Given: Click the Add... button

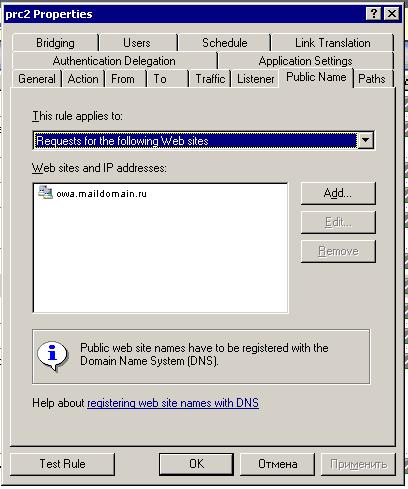Looking at the screenshot, I should click(338, 193).
